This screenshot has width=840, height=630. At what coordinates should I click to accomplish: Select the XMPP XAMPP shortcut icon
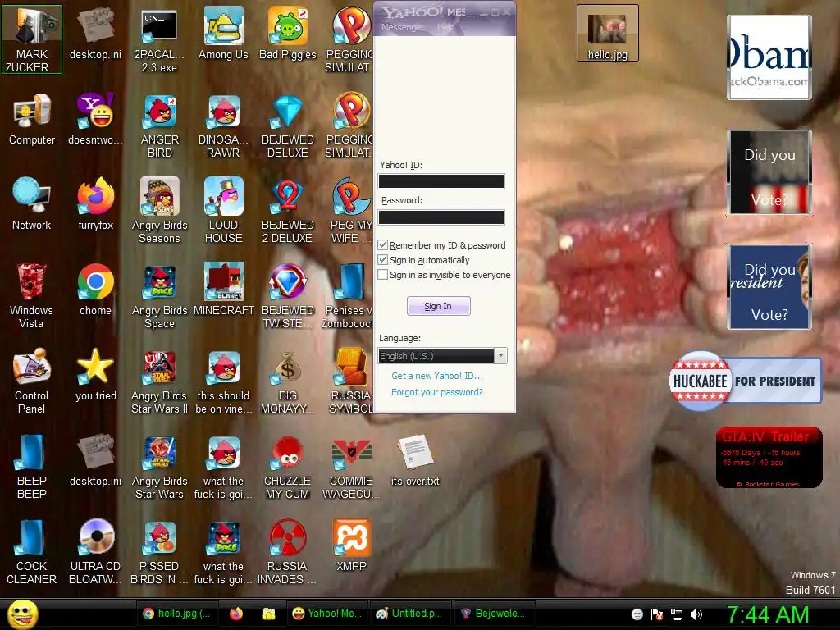pos(351,546)
